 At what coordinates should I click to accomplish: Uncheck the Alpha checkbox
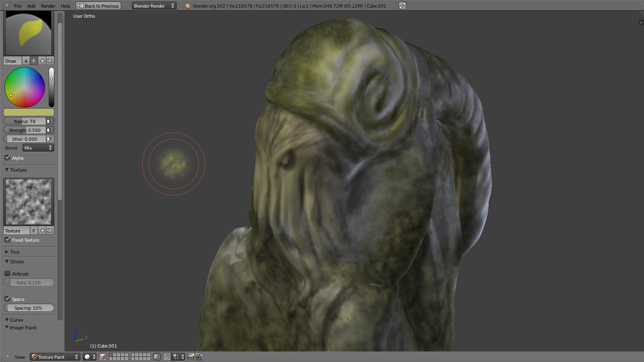(8, 158)
